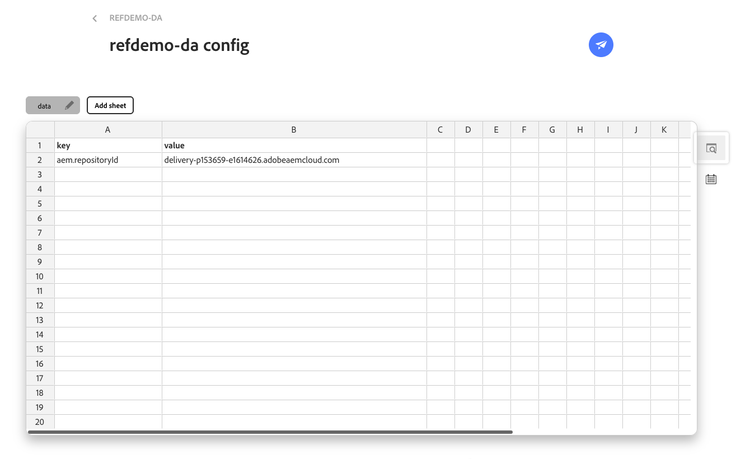Select row 20 header

click(40, 422)
